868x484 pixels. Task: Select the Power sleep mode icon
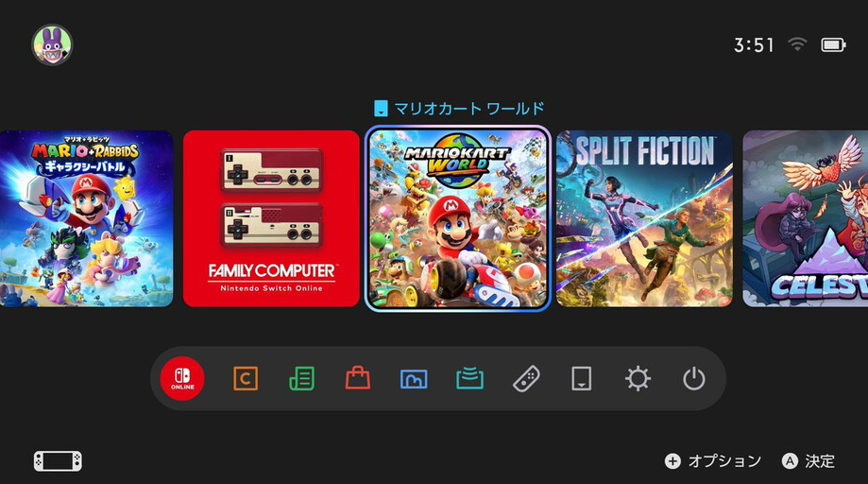[693, 379]
